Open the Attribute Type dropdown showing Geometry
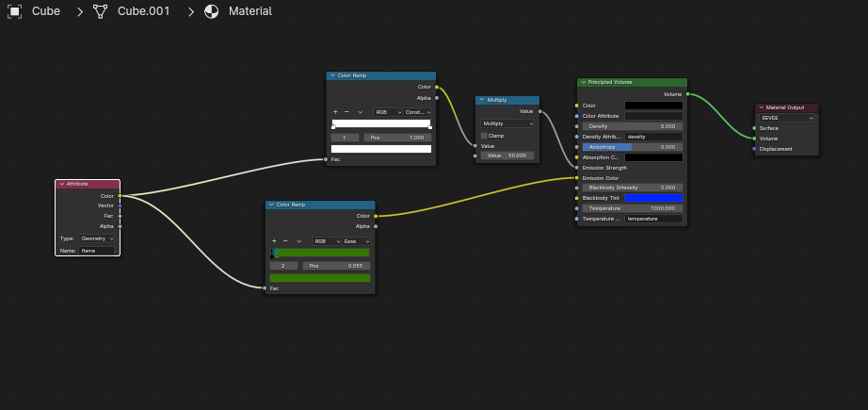This screenshot has width=868, height=410. (x=96, y=238)
